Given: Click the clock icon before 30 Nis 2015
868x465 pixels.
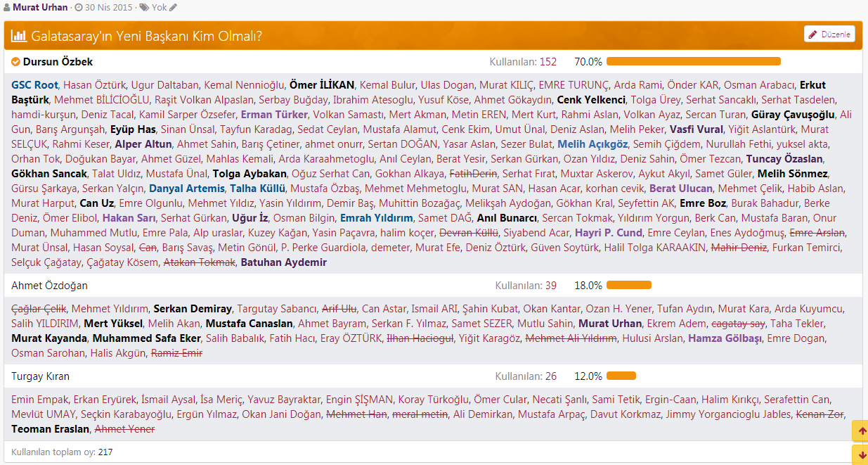Looking at the screenshot, I should click(x=78, y=8).
